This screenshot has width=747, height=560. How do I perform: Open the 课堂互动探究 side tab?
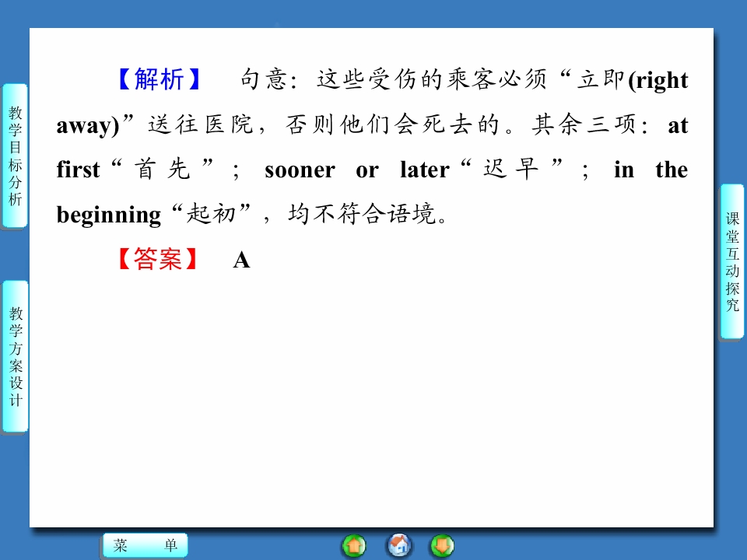[x=731, y=261]
